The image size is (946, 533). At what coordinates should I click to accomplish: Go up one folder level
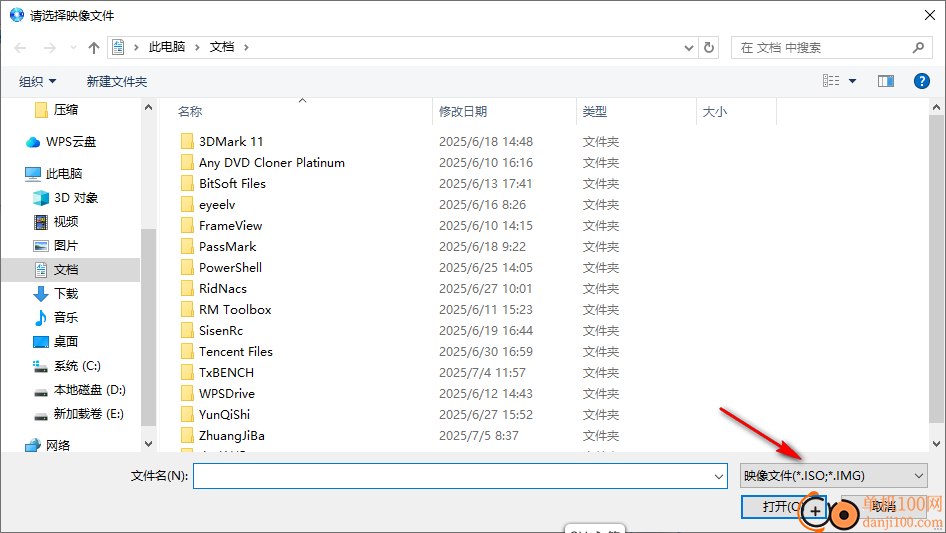click(94, 48)
